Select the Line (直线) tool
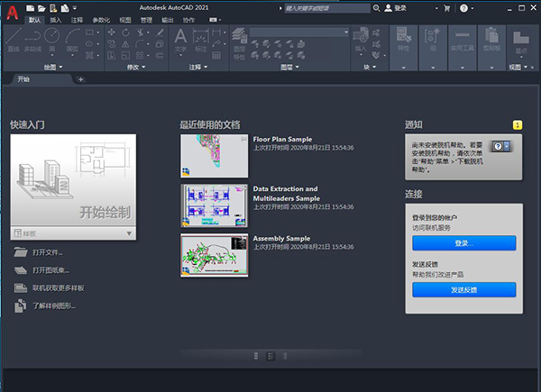The image size is (541, 392). [14, 40]
